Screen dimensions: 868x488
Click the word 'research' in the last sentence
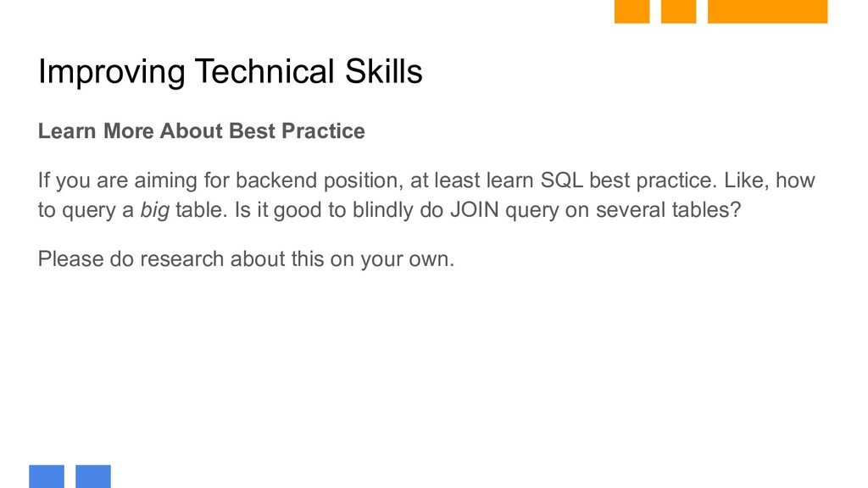click(x=182, y=259)
